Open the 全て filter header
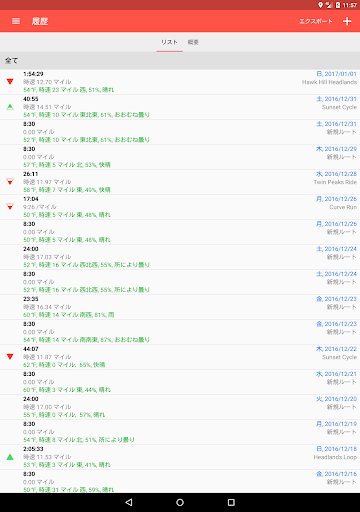This screenshot has width=360, height=512. (180, 61)
